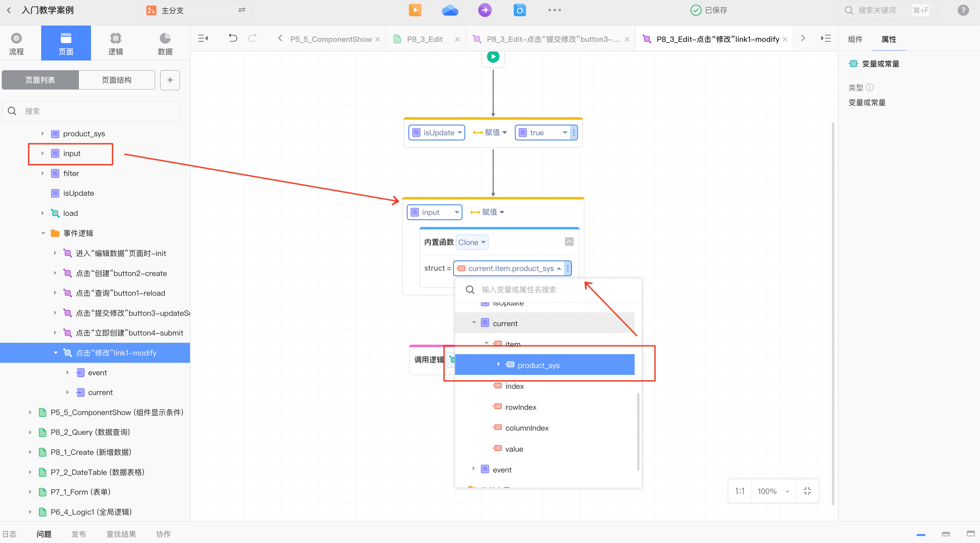The height and width of the screenshot is (543, 980).
Task: Collapse 点击"修改"link1-modify tree node
Action: (56, 353)
